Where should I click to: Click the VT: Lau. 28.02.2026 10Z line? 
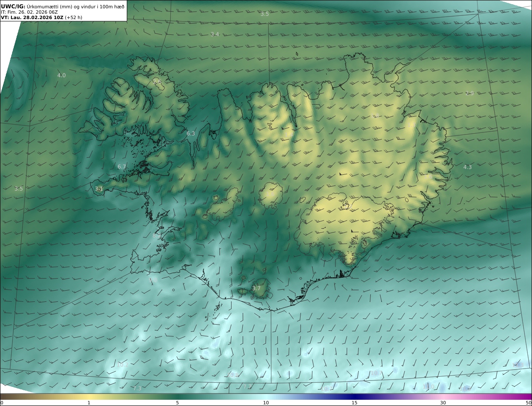pyautogui.click(x=32, y=18)
